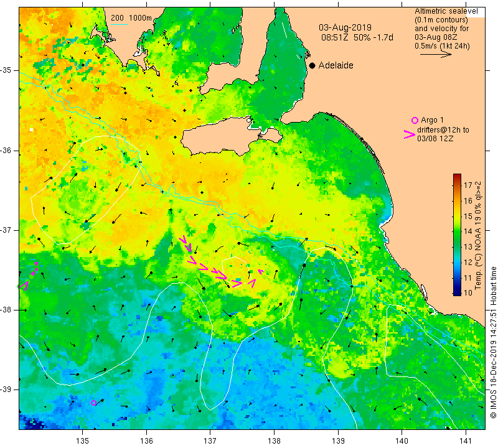Click the 10 value on temperature scale

pyautogui.click(x=468, y=292)
